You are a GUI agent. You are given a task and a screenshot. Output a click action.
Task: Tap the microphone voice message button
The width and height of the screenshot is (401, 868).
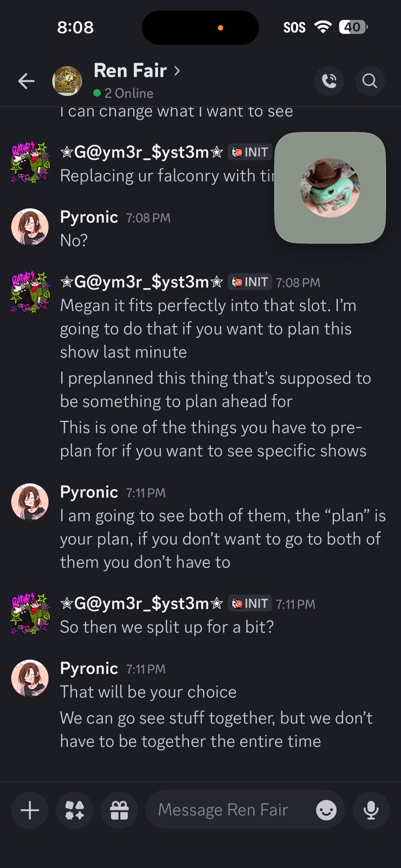tap(371, 810)
